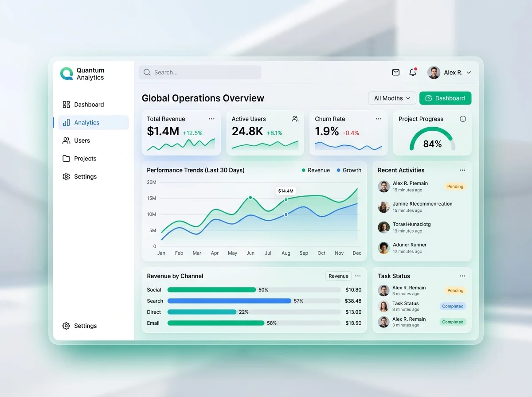Toggle the Revenue legend item

316,170
